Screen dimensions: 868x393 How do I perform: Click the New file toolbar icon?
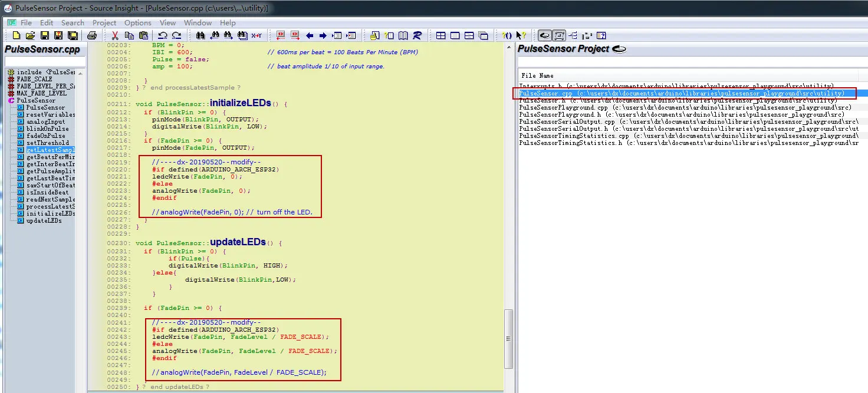pyautogui.click(x=17, y=35)
